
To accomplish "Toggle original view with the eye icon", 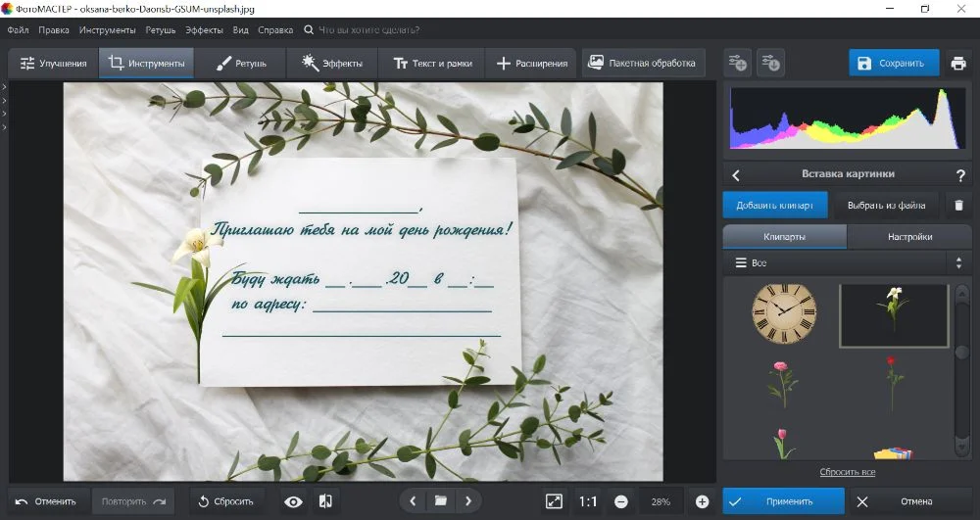I will [293, 501].
